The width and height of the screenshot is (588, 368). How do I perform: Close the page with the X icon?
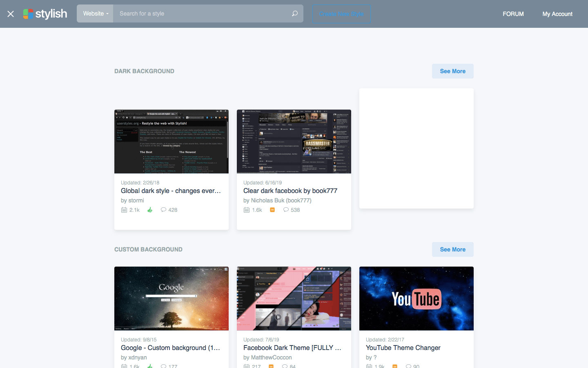tap(11, 14)
